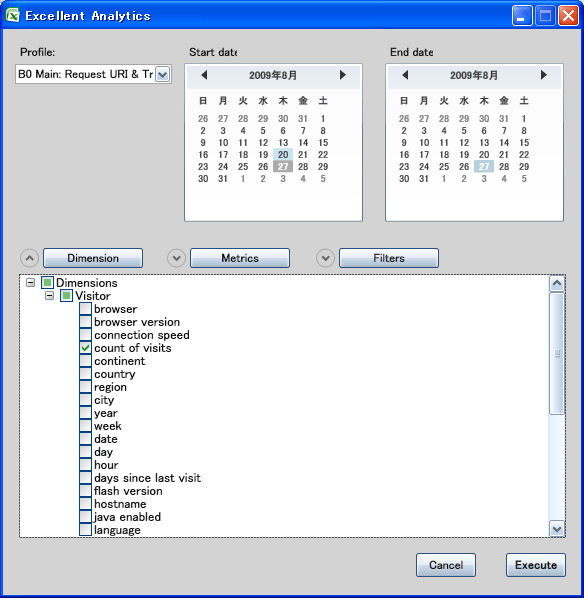Click the Execute button
584x598 pixels.
(536, 565)
